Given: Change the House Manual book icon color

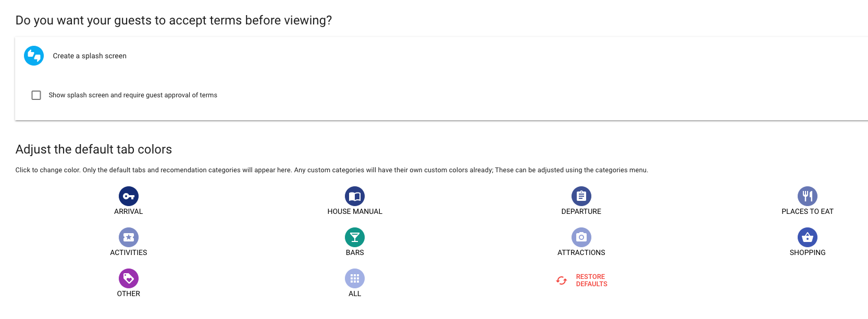Looking at the screenshot, I should click(355, 196).
